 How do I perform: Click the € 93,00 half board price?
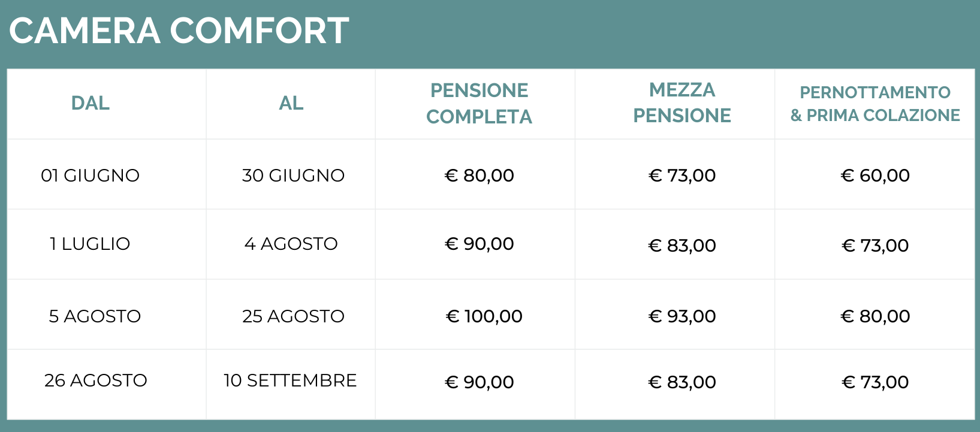point(682,316)
